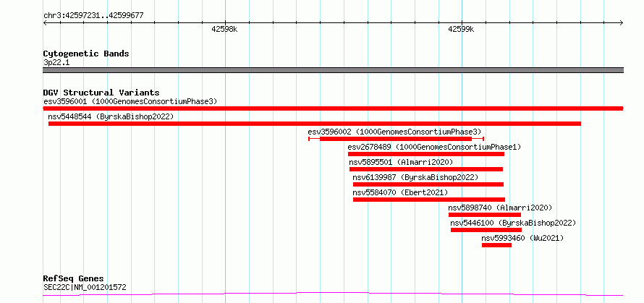The width and height of the screenshot is (644, 303).
Task: Click the nsv5895501 (Almarri2020) label
Action: point(401,162)
